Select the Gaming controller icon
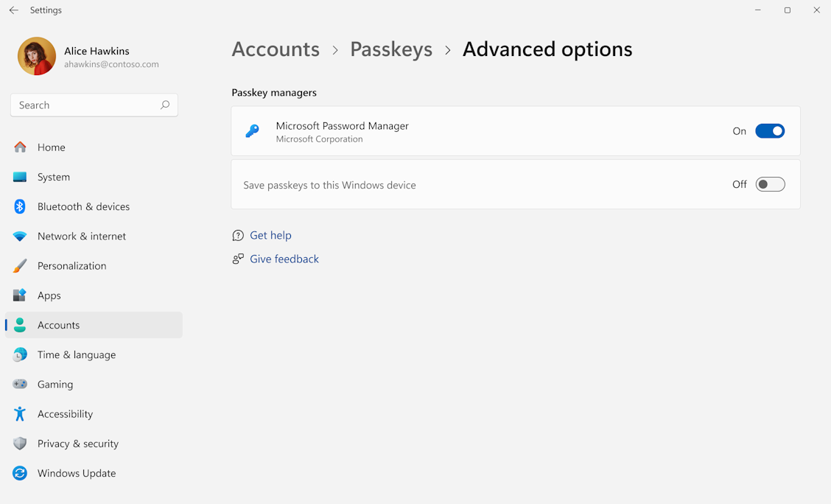The image size is (831, 504). coord(20,384)
